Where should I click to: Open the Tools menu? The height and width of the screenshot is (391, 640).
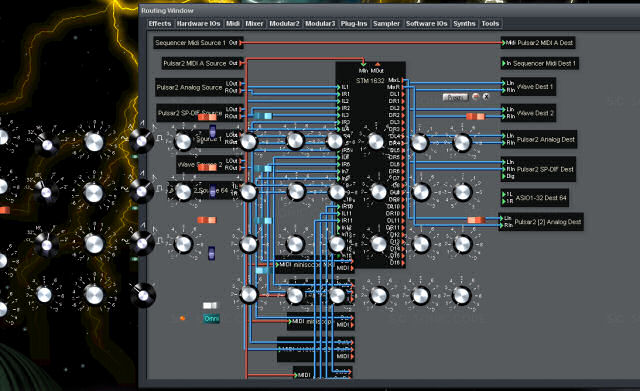(x=490, y=24)
